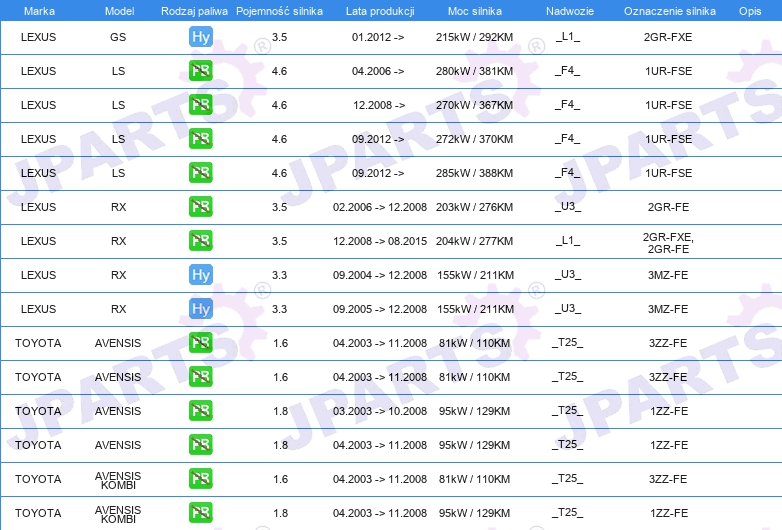Select 2GR-FE engine code in 203kW row
Viewport: 782px width, 530px height.
(x=668, y=207)
